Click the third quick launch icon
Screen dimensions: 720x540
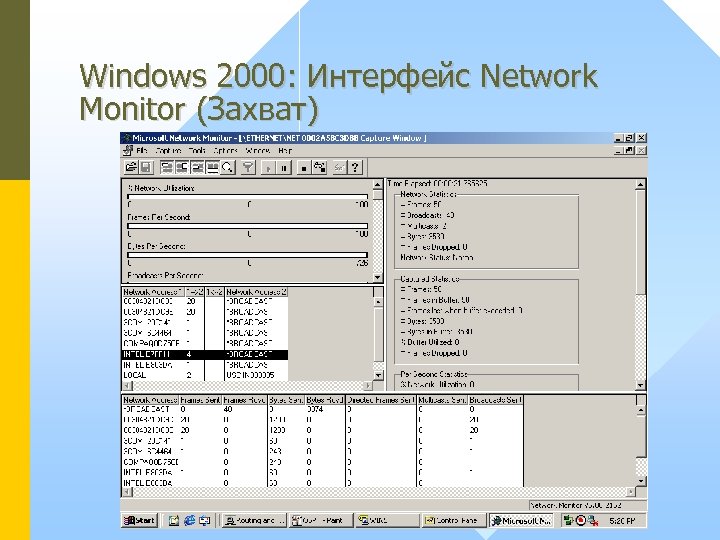point(204,520)
